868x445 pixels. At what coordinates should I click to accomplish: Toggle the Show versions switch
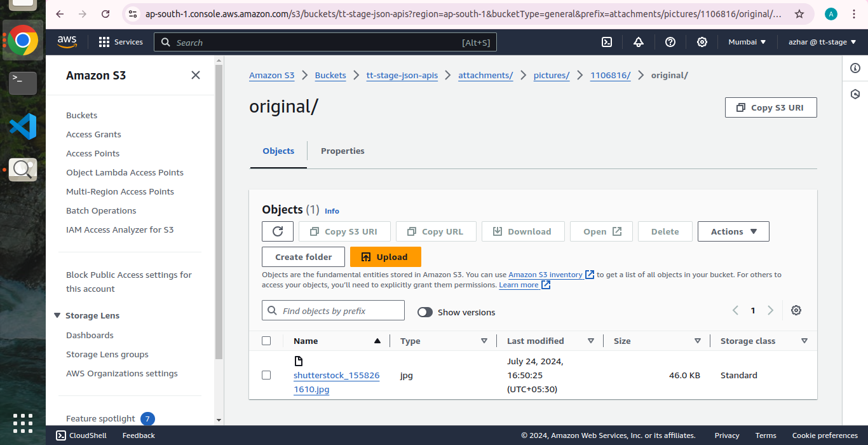(x=425, y=312)
